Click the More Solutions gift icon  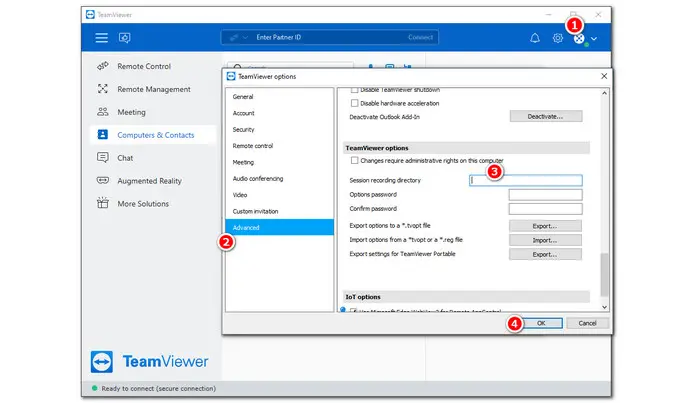103,203
